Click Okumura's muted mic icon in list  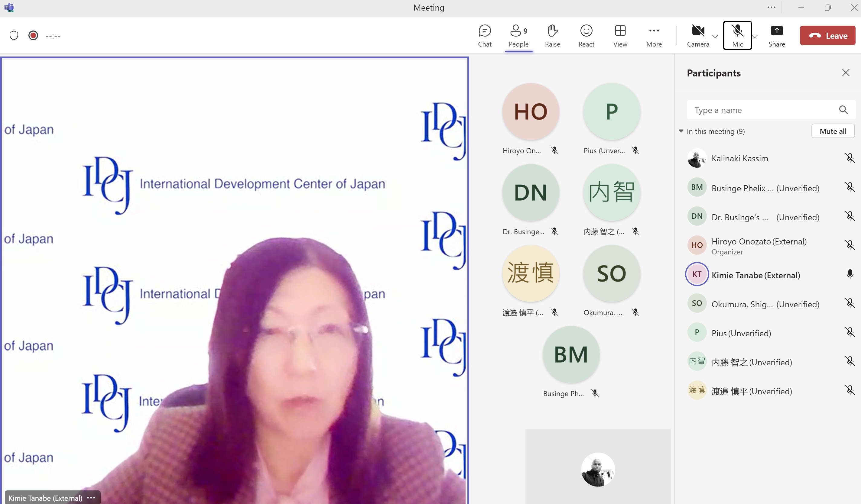click(850, 303)
